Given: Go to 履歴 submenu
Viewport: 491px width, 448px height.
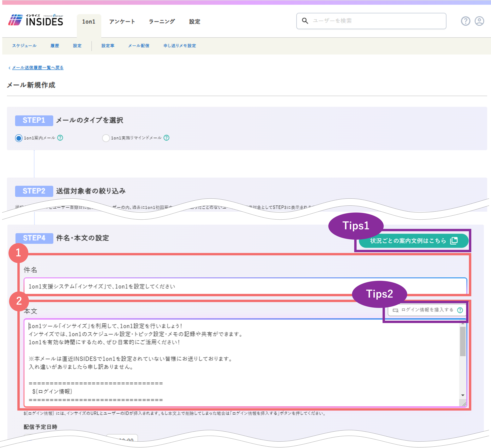Looking at the screenshot, I should [55, 46].
